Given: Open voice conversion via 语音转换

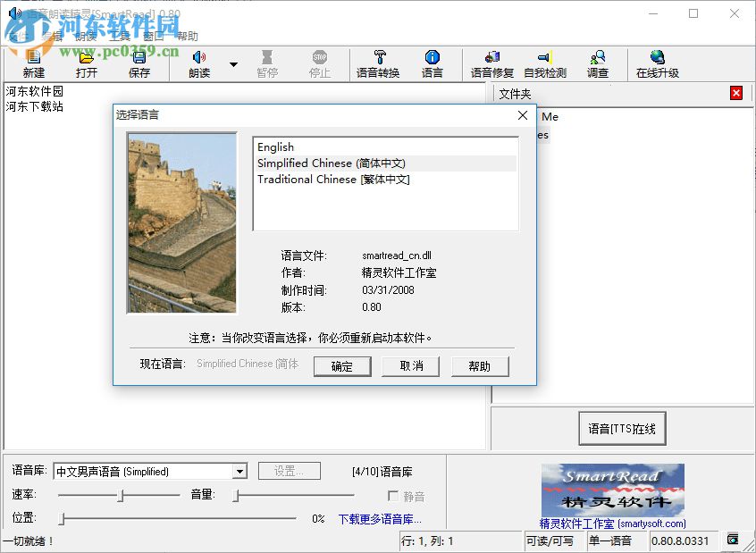Looking at the screenshot, I should 378,64.
